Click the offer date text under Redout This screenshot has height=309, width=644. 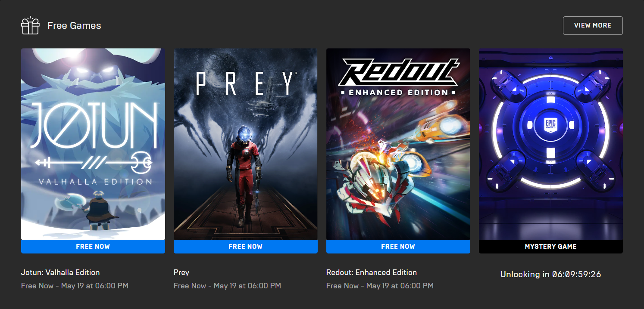pyautogui.click(x=380, y=286)
